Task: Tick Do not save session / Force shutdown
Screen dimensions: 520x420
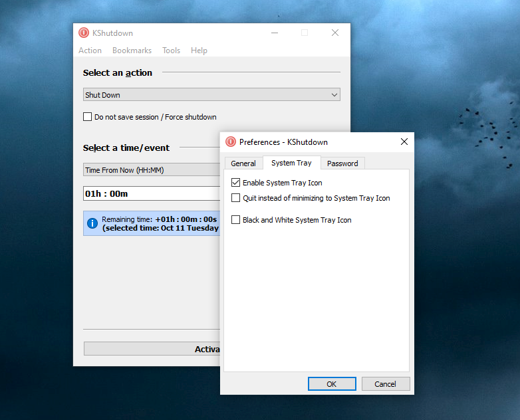Action: 87,117
